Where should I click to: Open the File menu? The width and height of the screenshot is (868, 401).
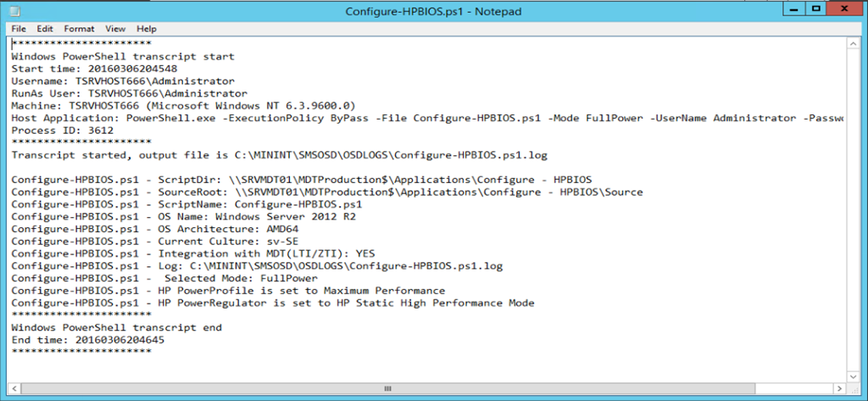(19, 29)
